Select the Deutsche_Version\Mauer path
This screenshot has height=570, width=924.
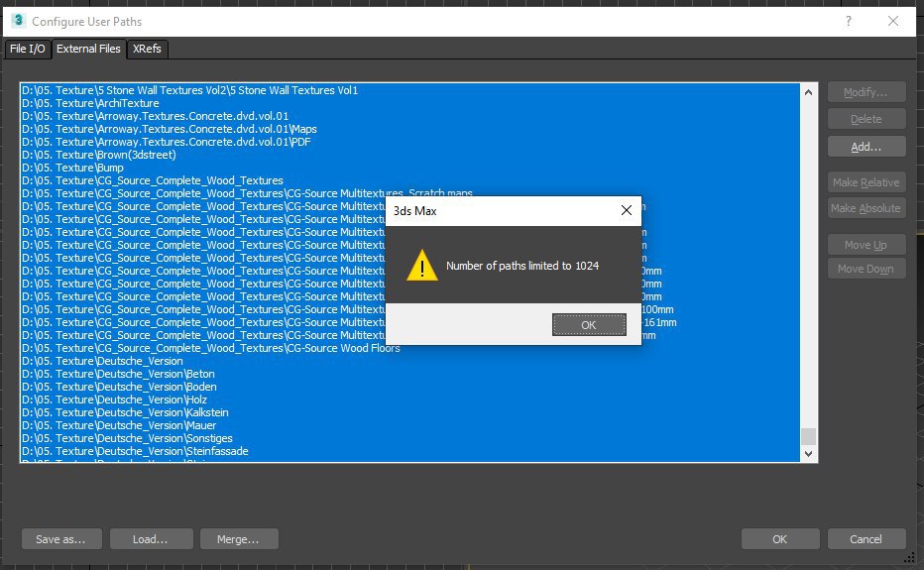[x=409, y=425]
